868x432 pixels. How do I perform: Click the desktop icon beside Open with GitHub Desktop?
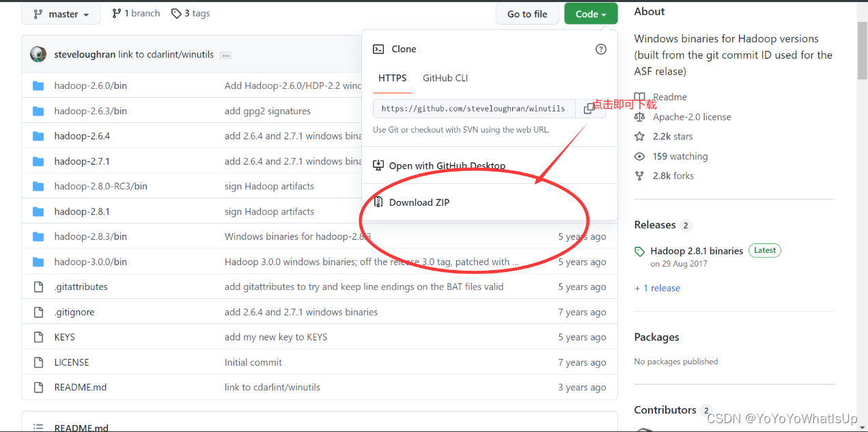pos(378,165)
